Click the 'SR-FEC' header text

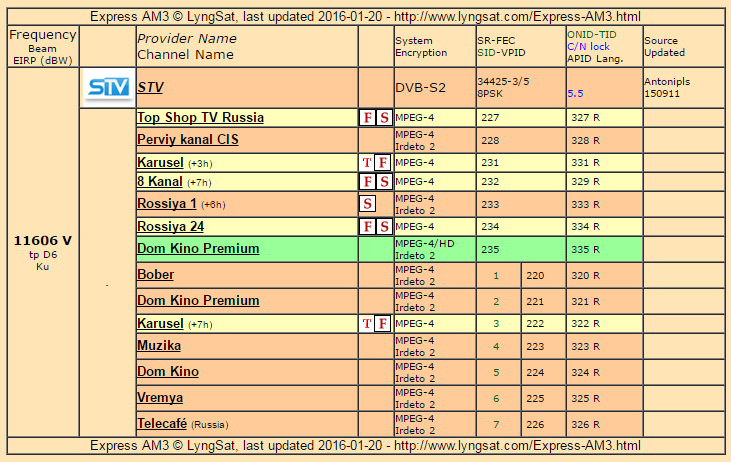pos(496,41)
